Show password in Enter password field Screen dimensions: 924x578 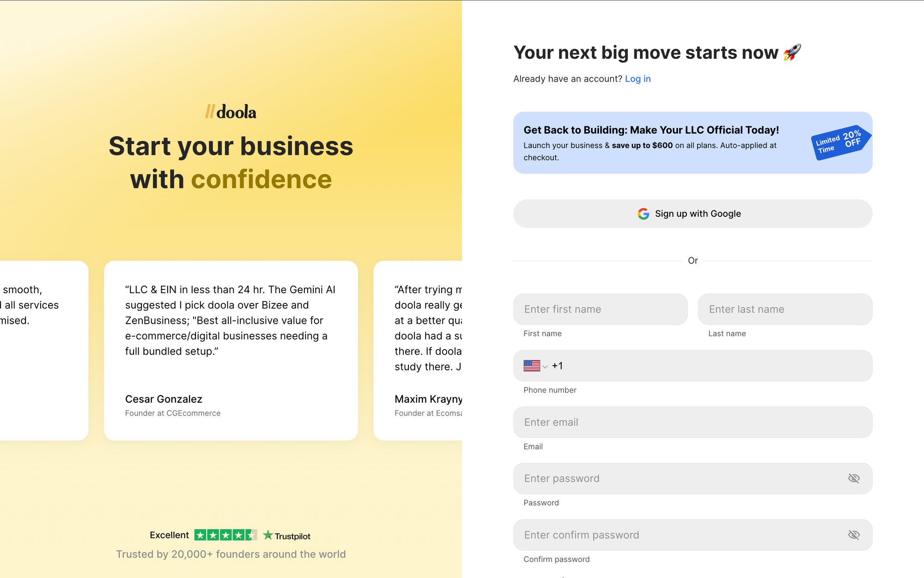point(854,479)
